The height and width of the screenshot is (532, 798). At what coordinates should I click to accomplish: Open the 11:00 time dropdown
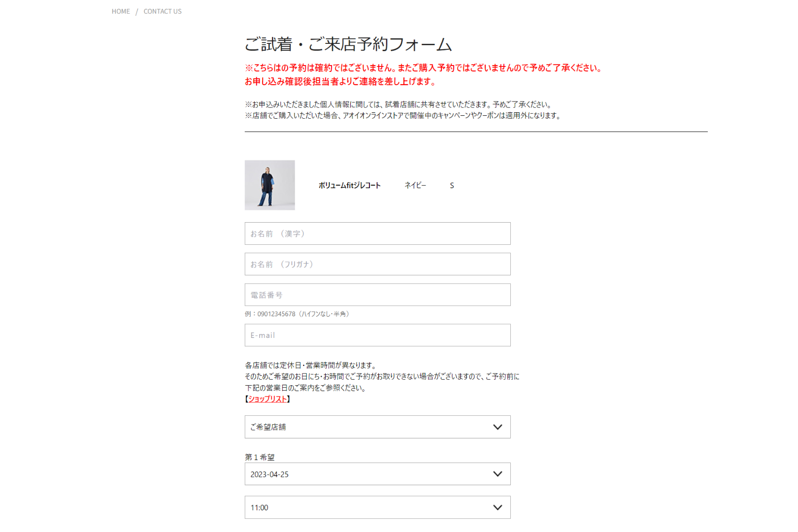(x=378, y=507)
